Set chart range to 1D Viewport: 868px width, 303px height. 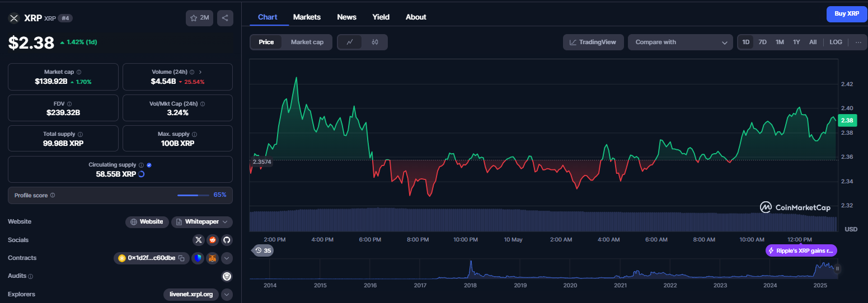745,42
